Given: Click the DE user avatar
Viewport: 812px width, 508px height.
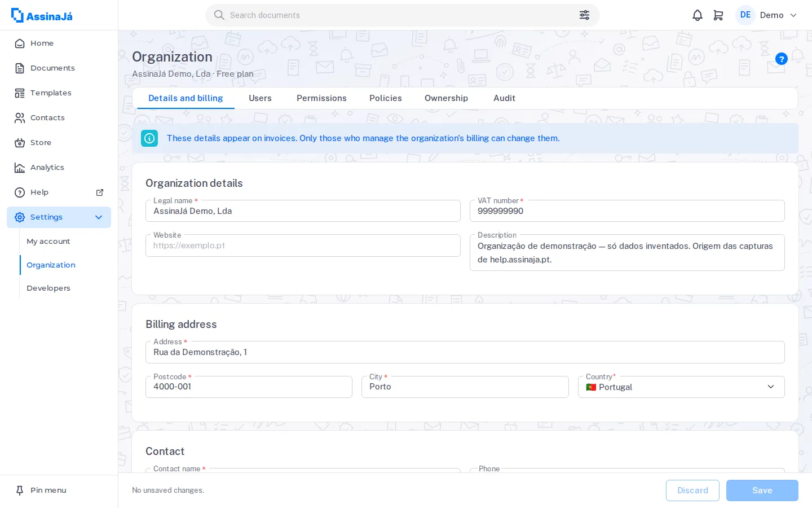Looking at the screenshot, I should 745,15.
